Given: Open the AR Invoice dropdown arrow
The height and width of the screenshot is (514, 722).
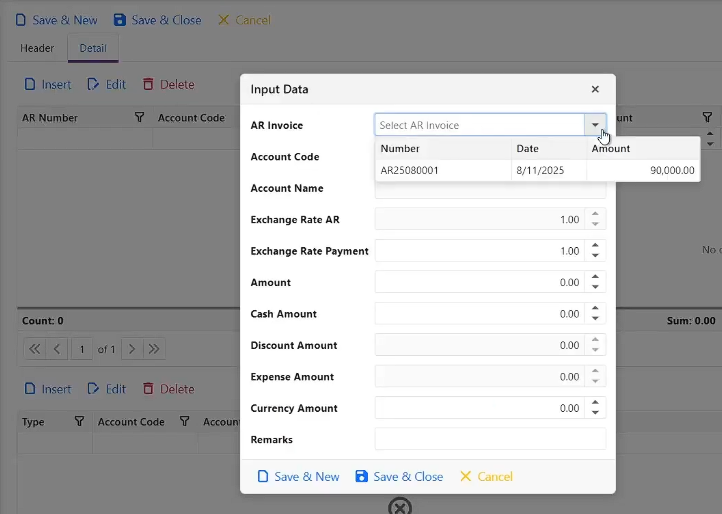Looking at the screenshot, I should (595, 125).
